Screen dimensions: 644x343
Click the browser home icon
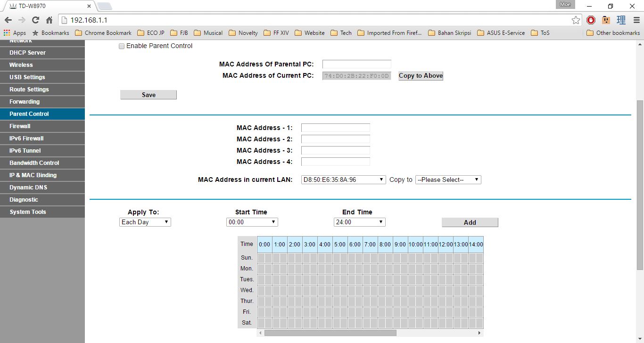[x=49, y=20]
